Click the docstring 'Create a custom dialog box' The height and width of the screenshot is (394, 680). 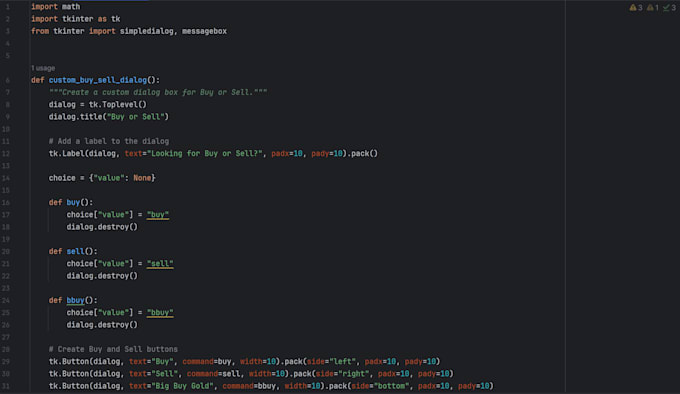pos(158,92)
